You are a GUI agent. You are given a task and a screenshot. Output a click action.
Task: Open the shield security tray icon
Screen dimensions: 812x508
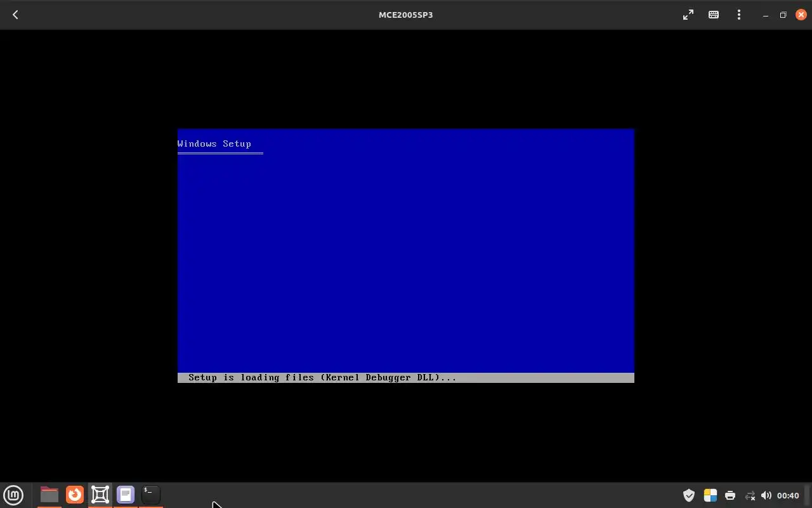tap(689, 495)
